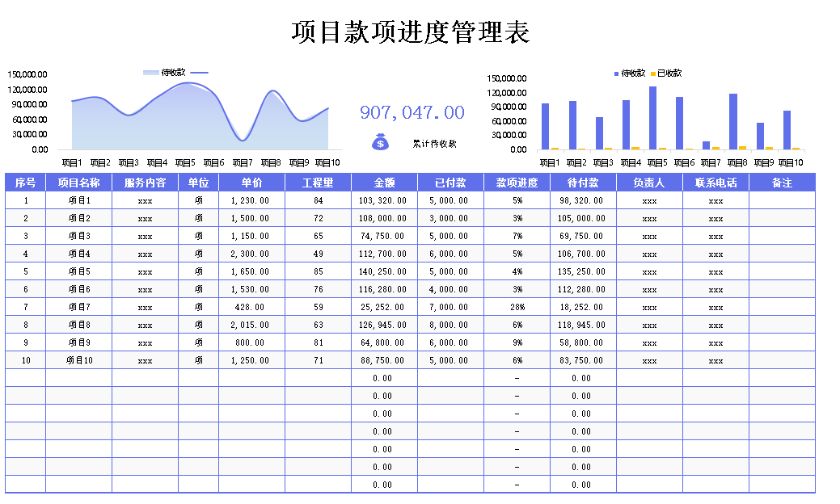Select the 备注 column header
The image size is (840, 504).
(x=782, y=183)
